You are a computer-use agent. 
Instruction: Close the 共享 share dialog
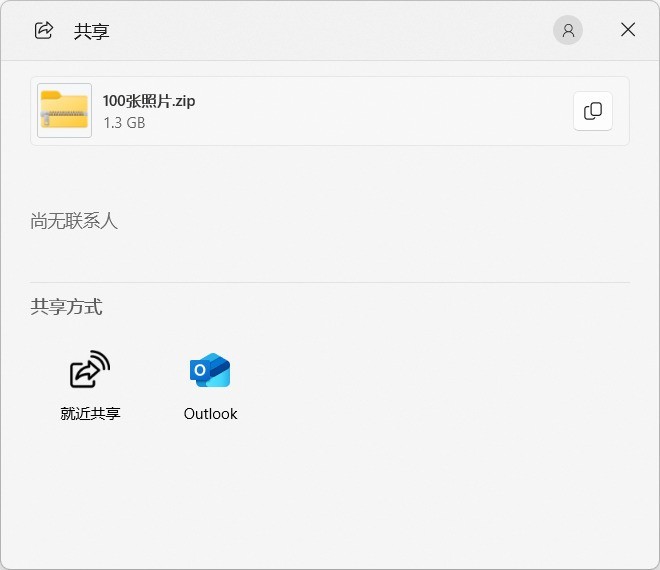pyautogui.click(x=628, y=30)
